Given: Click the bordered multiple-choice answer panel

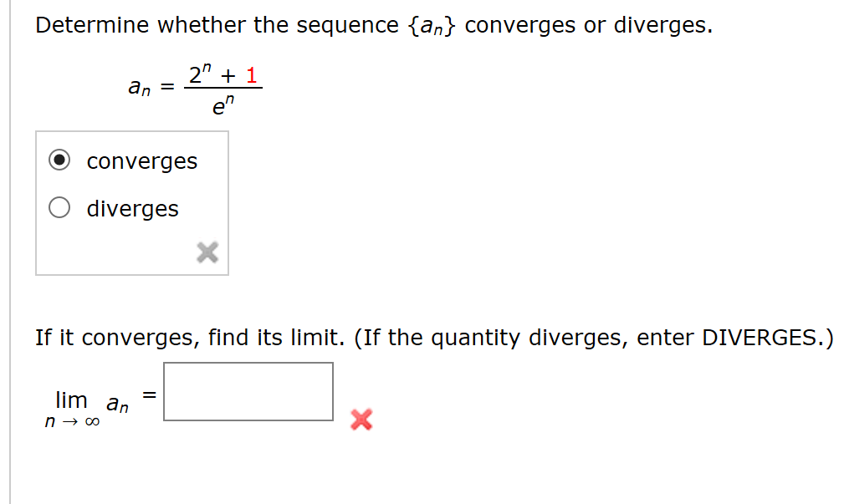Looking at the screenshot, I should (x=131, y=202).
